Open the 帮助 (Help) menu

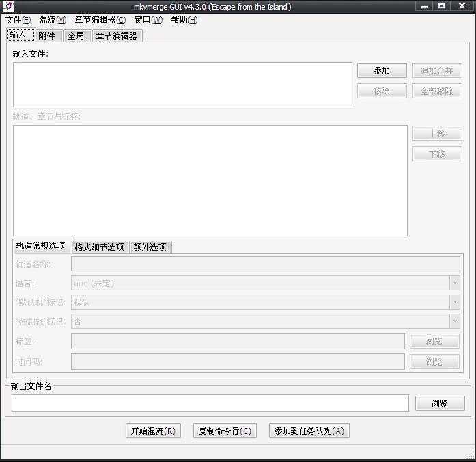(x=184, y=20)
